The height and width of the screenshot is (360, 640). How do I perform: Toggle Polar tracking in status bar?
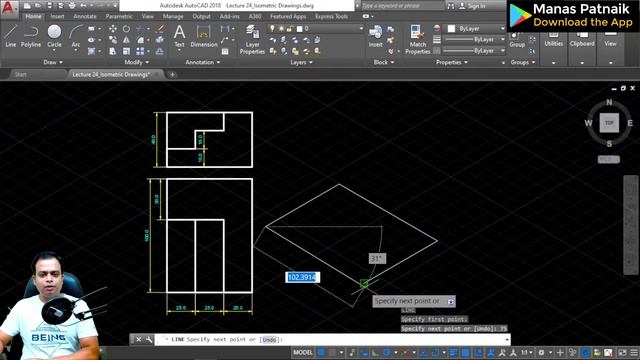(x=386, y=352)
